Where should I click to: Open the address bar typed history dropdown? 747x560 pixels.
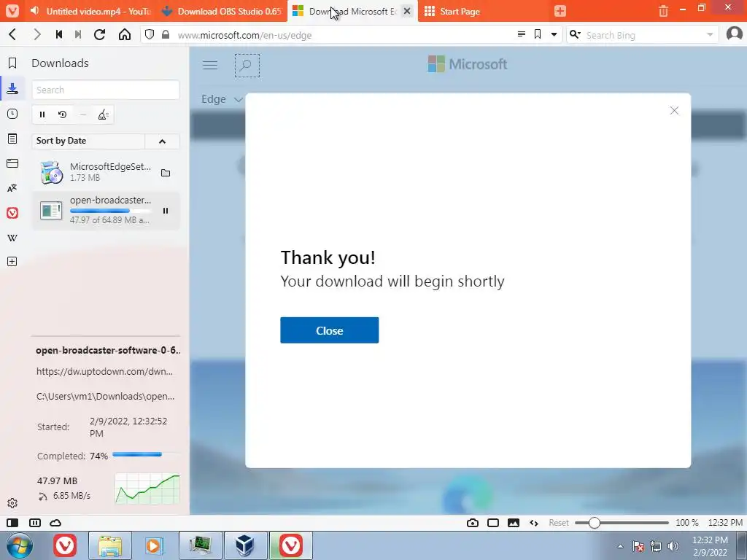pyautogui.click(x=554, y=34)
